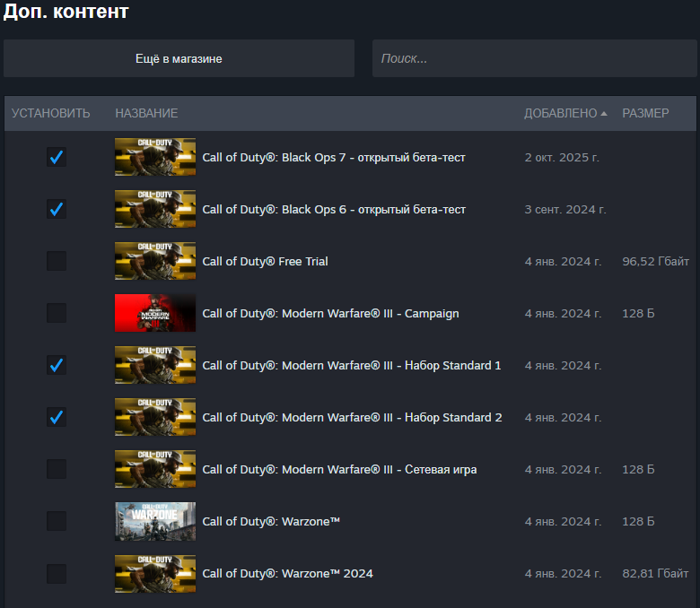Image resolution: width=700 pixels, height=608 pixels.
Task: Select title Modern Warfare III - Набор Standard 1
Action: [x=351, y=366]
